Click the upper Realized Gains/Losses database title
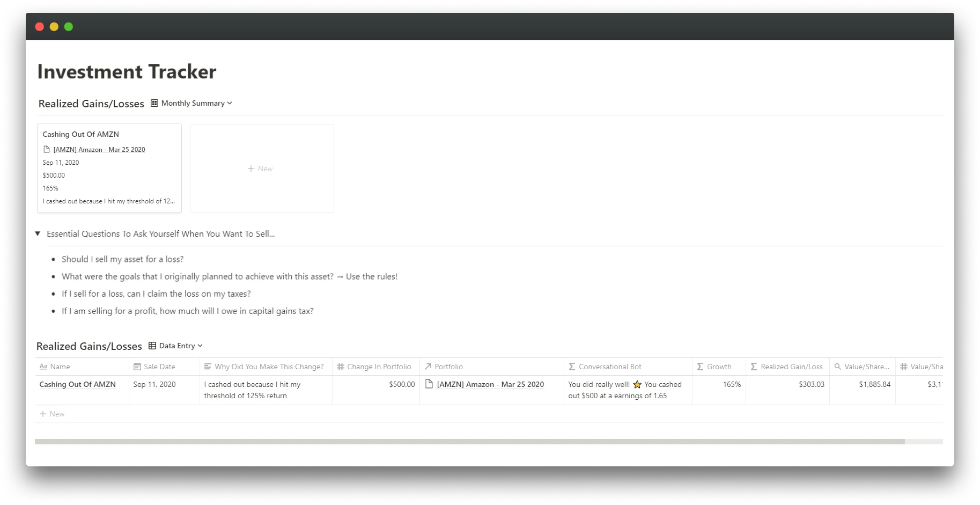This screenshot has width=980, height=505. pyautogui.click(x=91, y=104)
